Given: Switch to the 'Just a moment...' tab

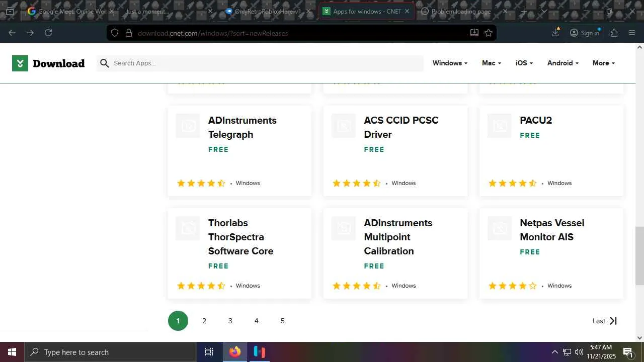Looking at the screenshot, I should click(169, 11).
